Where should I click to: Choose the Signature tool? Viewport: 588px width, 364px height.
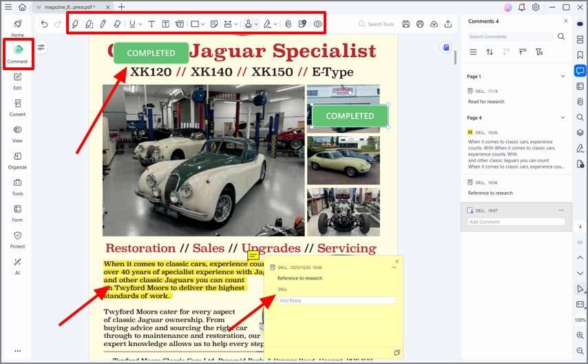[267, 24]
